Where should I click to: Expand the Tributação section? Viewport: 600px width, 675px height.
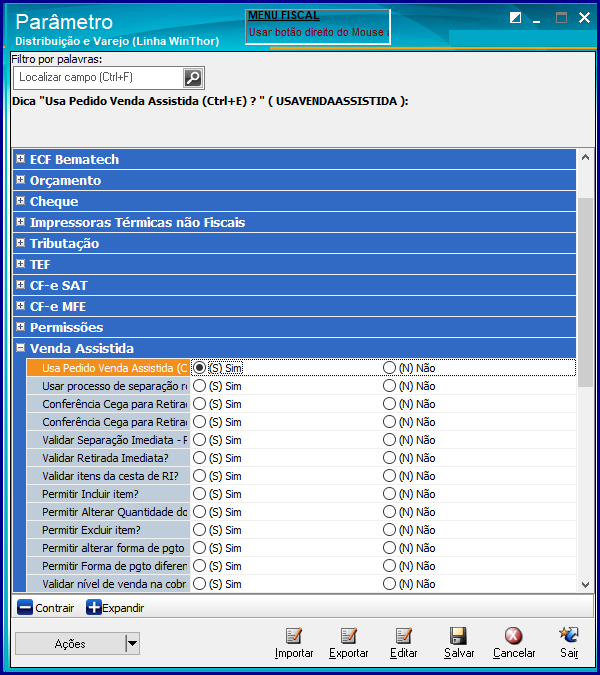point(20,243)
